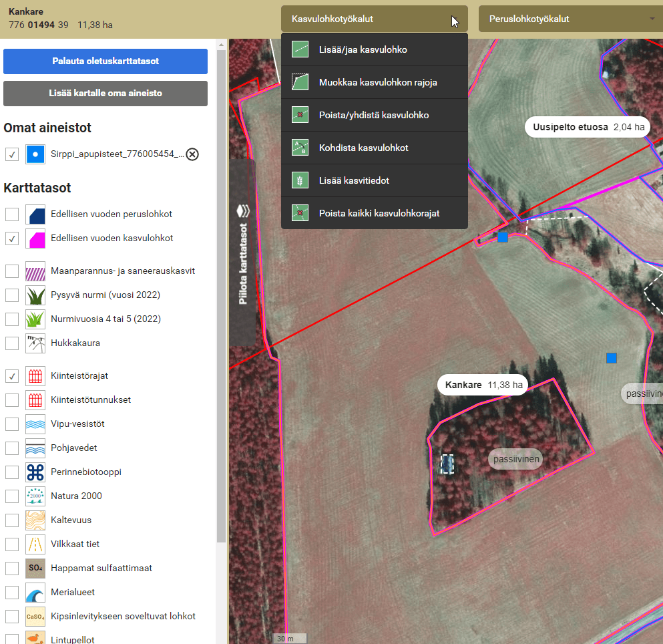Click the Poista kaikki kasvulohkorajat icon
The height and width of the screenshot is (644, 663).
coord(300,213)
